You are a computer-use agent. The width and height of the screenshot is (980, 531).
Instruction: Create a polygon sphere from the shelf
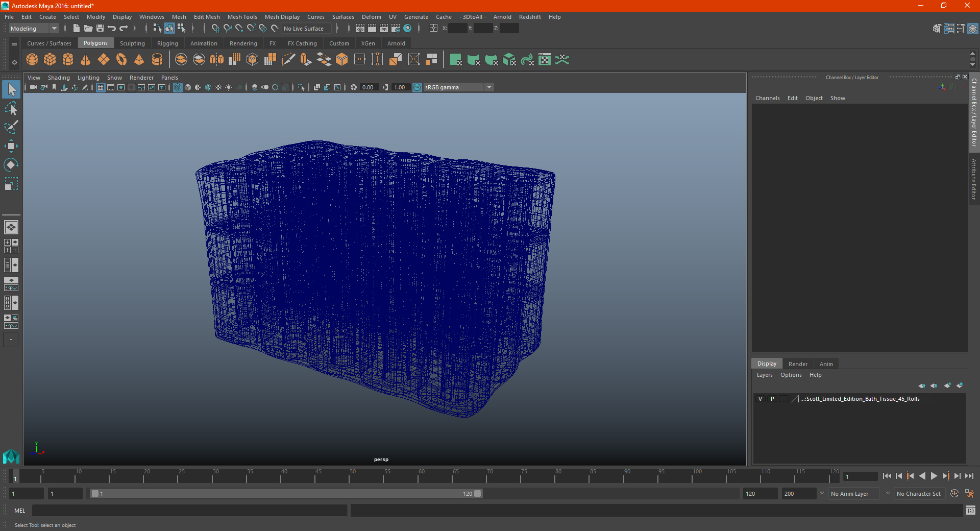[32, 60]
